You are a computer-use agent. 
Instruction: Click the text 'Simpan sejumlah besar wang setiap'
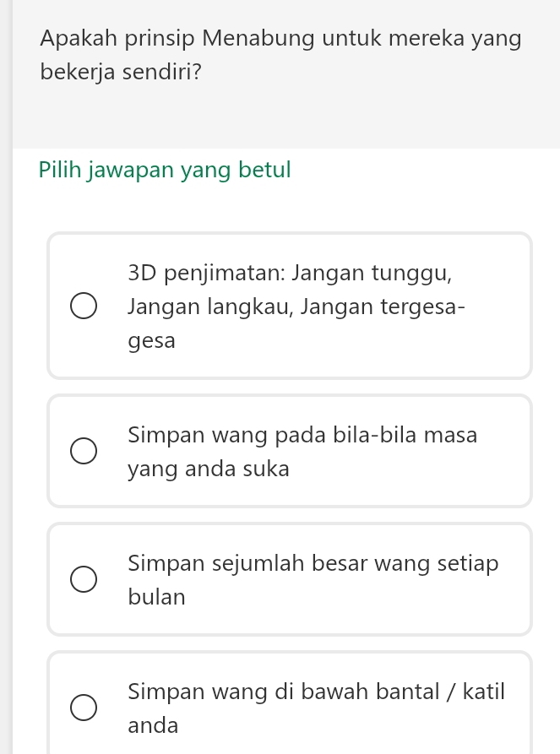coord(313,563)
